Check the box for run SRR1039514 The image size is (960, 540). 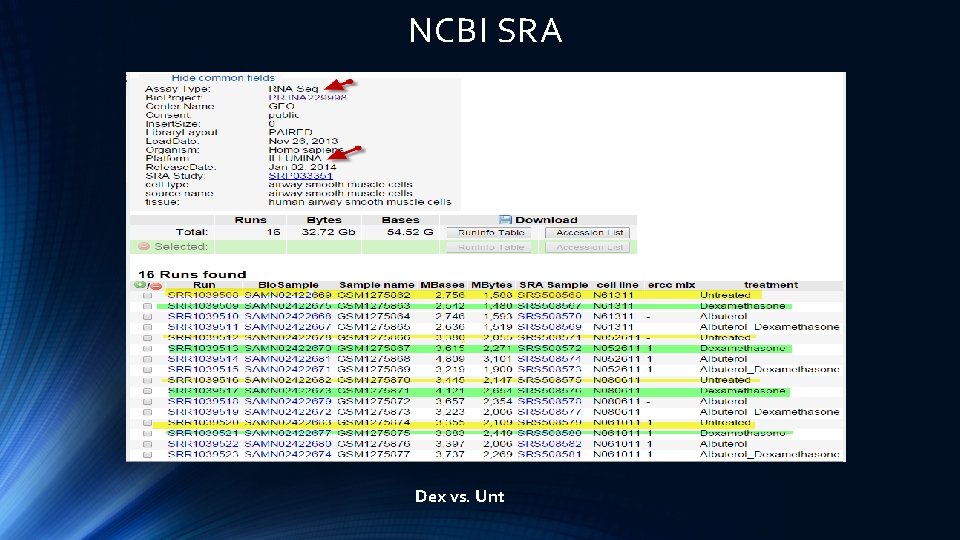click(x=148, y=359)
